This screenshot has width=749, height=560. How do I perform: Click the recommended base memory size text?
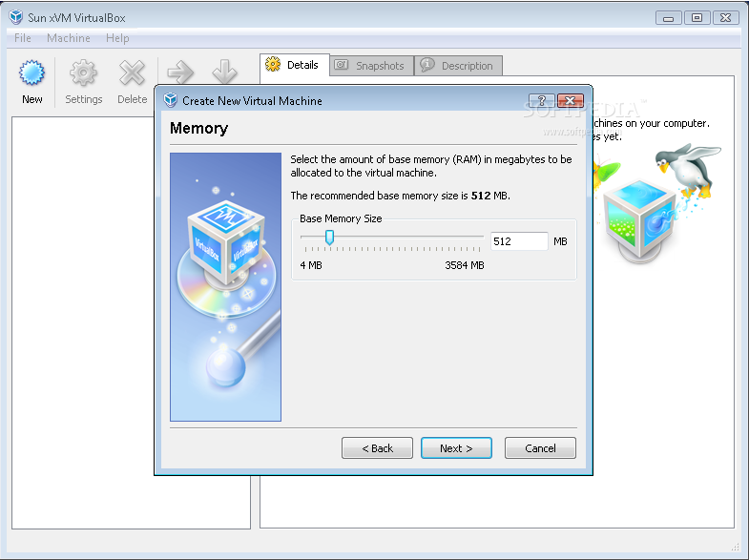tap(401, 196)
